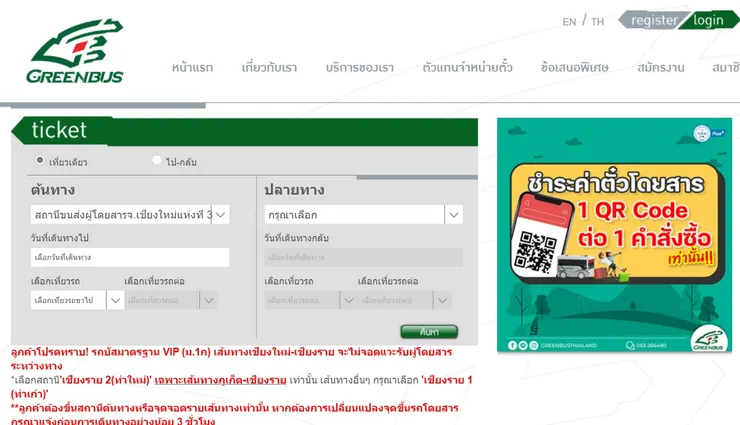This screenshot has width=740, height=425.
Task: Click the เฉพาะเส้นทางภูเก็ต-เชียงราย underlined link
Action: coord(220,380)
